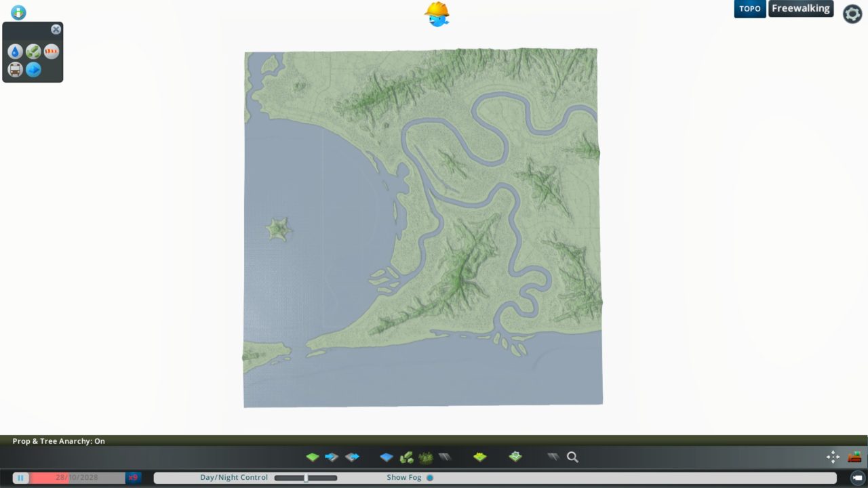Toggle the camera button at bottom right
The width and height of the screenshot is (868, 488).
[x=857, y=478]
